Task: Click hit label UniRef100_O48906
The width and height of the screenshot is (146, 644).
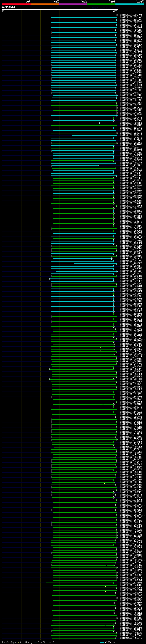Action: 131,299
